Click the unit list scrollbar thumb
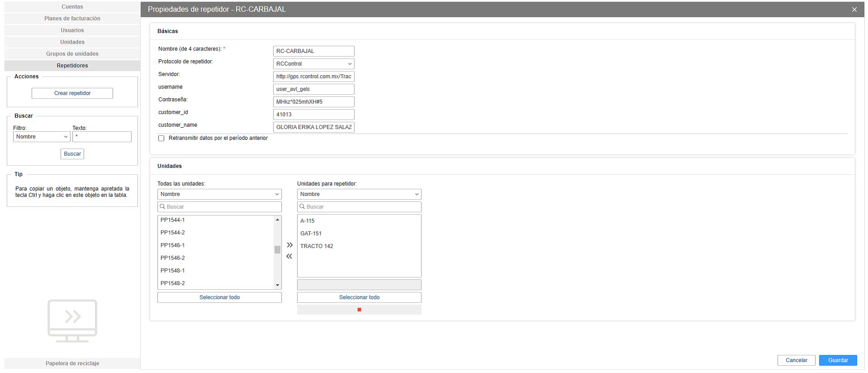 tap(278, 249)
